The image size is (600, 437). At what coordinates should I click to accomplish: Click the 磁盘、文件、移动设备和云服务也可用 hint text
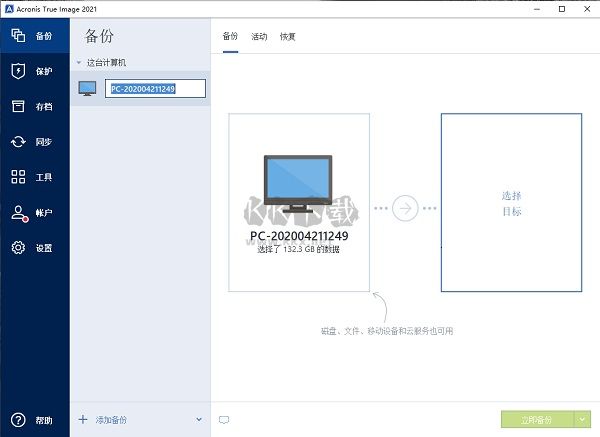(387, 331)
